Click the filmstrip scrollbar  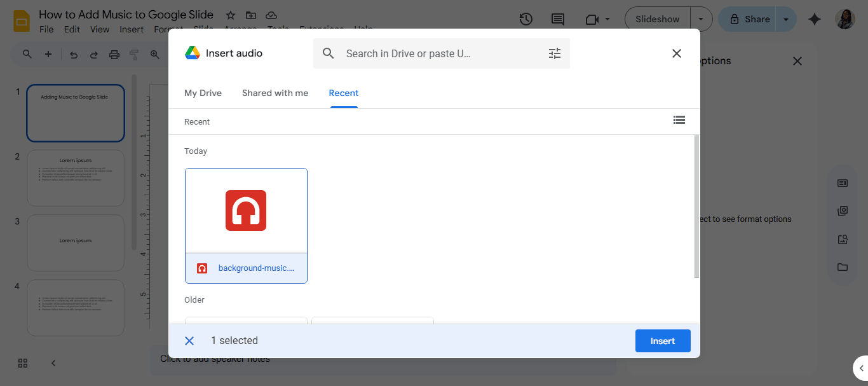pos(133,162)
